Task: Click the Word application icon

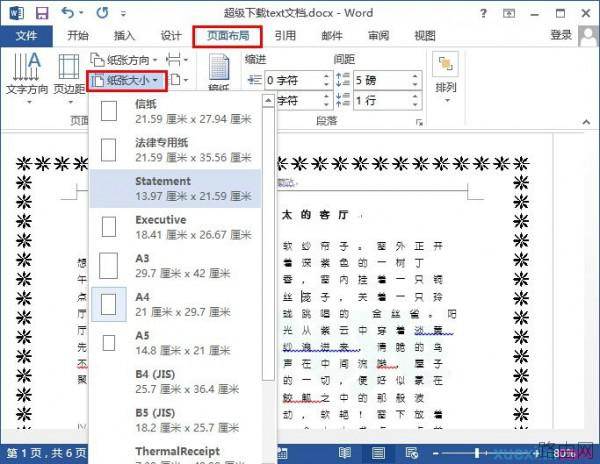Action: 16,13
